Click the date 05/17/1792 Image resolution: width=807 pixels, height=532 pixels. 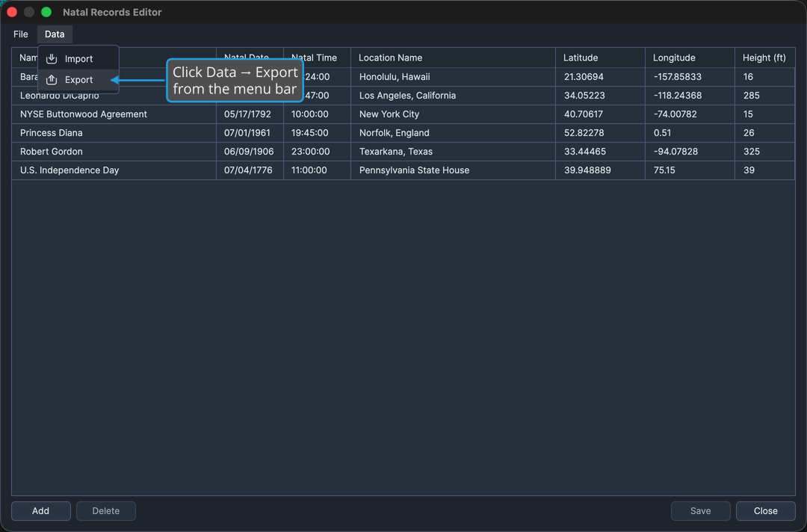[247, 114]
